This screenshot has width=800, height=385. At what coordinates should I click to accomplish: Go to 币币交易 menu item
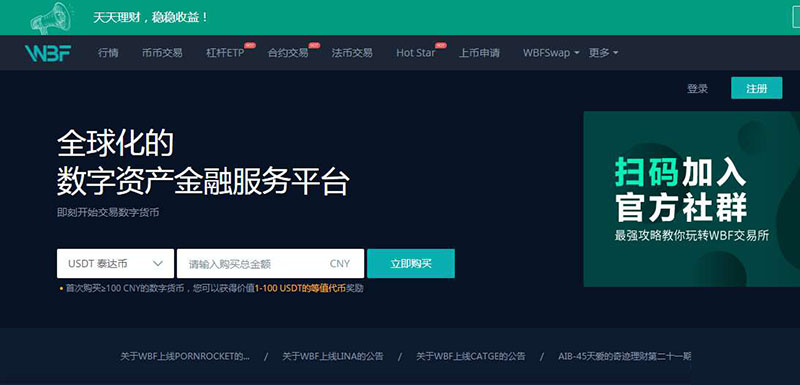pyautogui.click(x=162, y=53)
